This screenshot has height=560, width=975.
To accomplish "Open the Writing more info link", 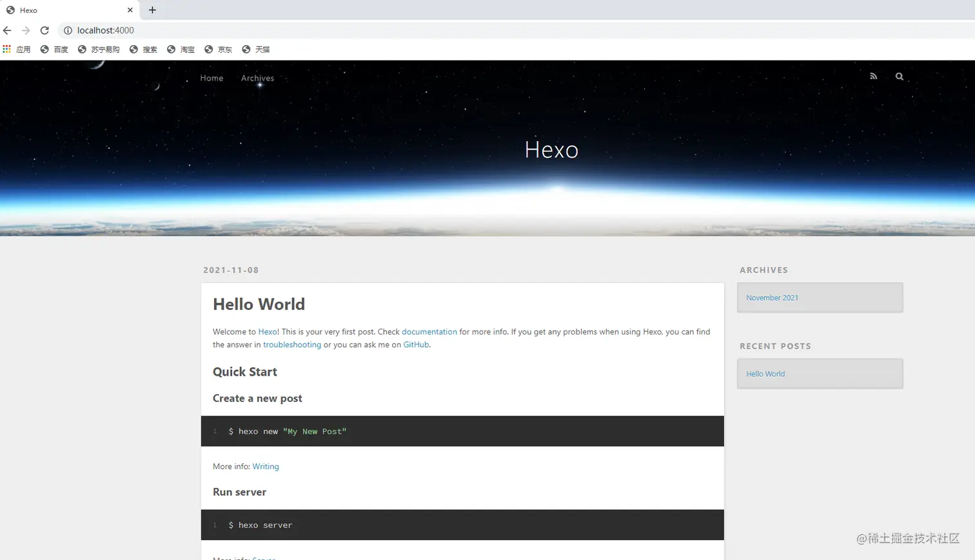I will 266,467.
